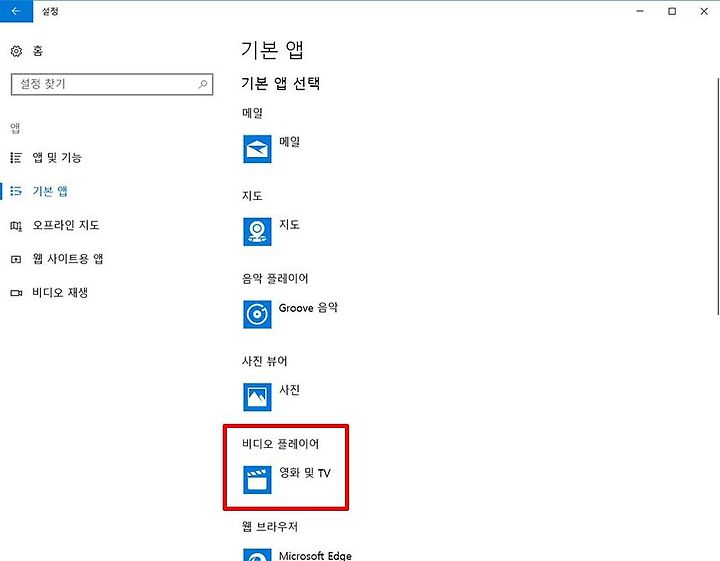Maximize the Settings window
The image size is (720, 561).
[x=672, y=11]
